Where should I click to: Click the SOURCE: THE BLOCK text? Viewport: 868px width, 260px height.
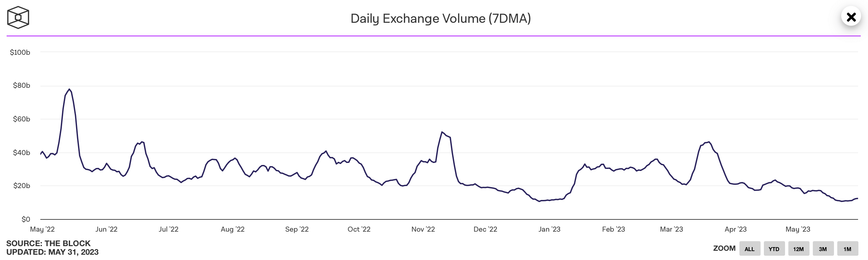48,243
